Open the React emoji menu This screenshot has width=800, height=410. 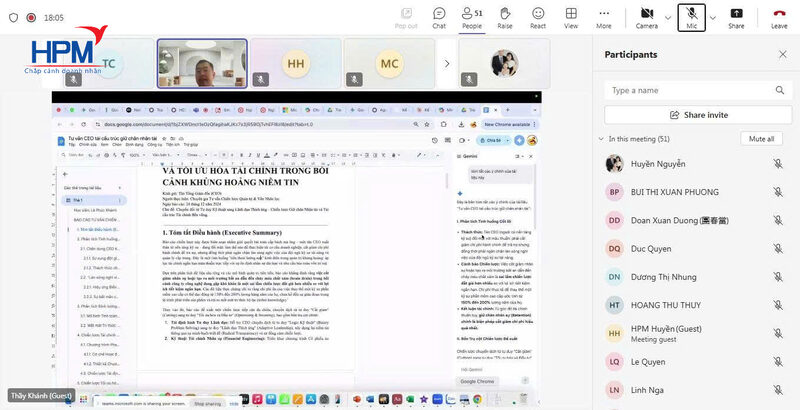point(538,17)
